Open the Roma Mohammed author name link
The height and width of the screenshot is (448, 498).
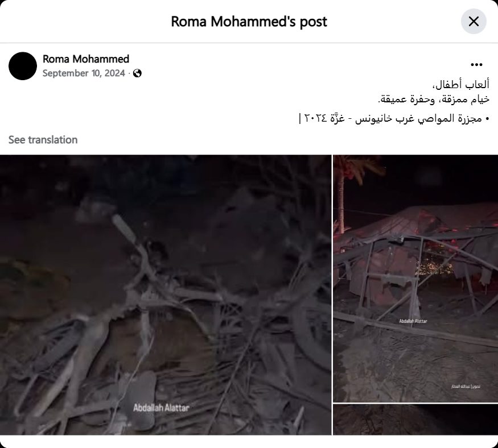[86, 59]
